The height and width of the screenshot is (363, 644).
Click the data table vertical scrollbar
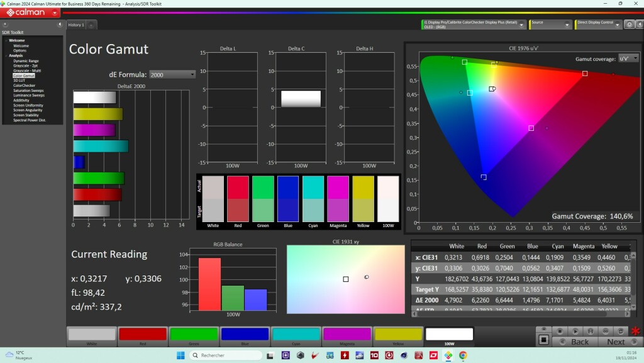(x=633, y=281)
